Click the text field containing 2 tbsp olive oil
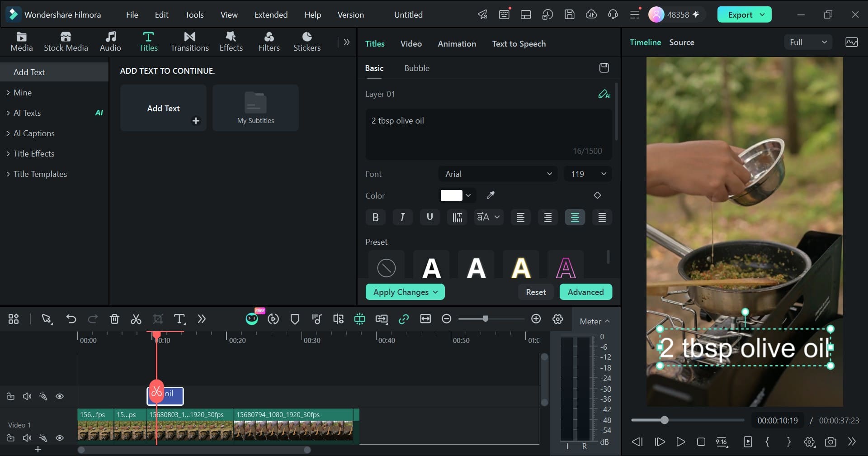The image size is (868, 456). pyautogui.click(x=489, y=134)
